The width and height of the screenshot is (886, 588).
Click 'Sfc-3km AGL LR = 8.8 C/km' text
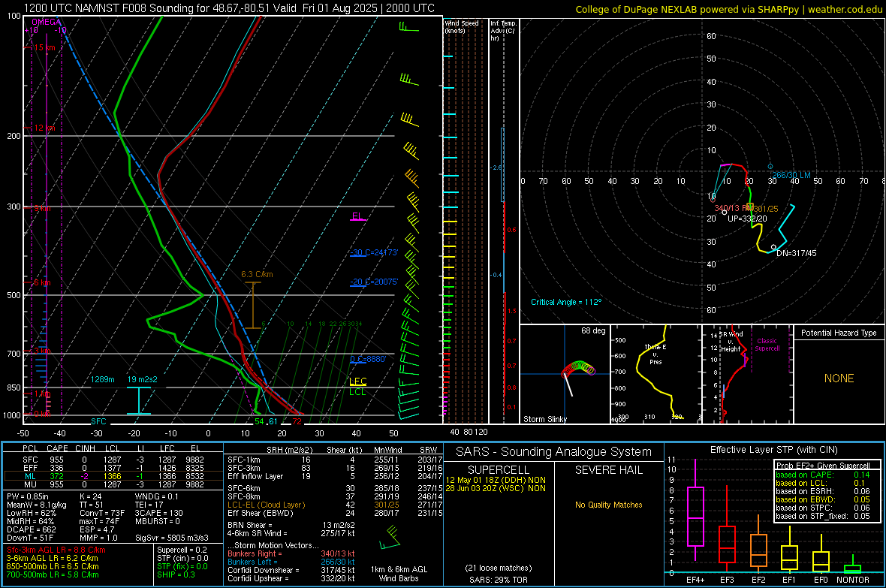click(x=56, y=550)
